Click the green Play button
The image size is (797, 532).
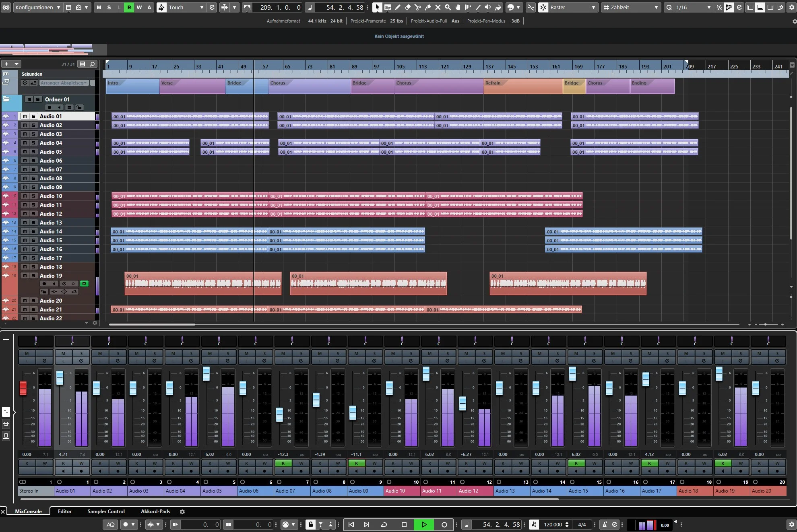pos(424,524)
